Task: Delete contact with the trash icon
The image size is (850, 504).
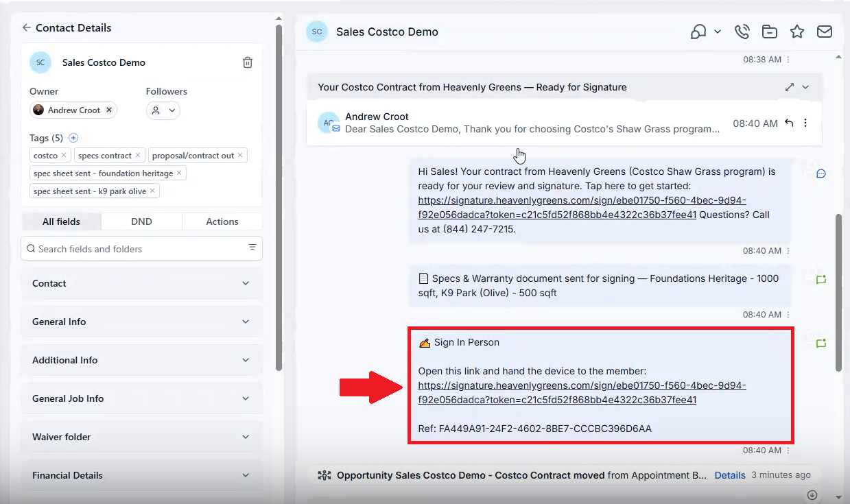Action: pos(248,62)
